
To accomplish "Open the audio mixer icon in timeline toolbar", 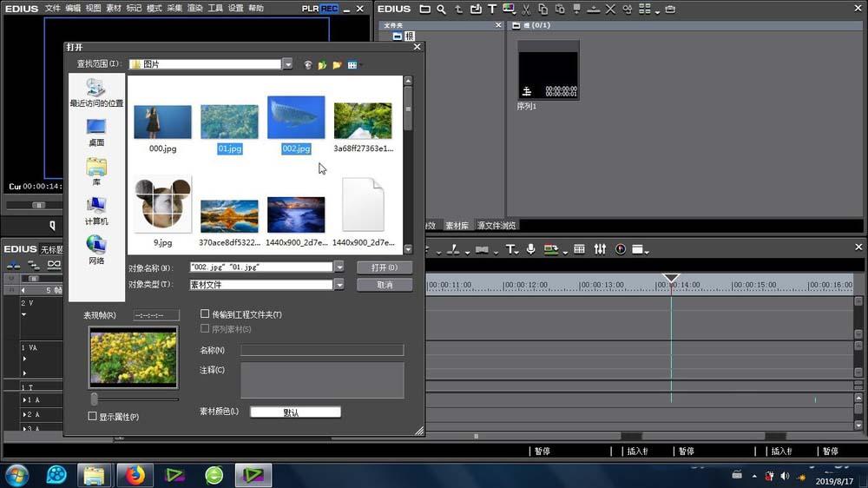I will tap(600, 249).
